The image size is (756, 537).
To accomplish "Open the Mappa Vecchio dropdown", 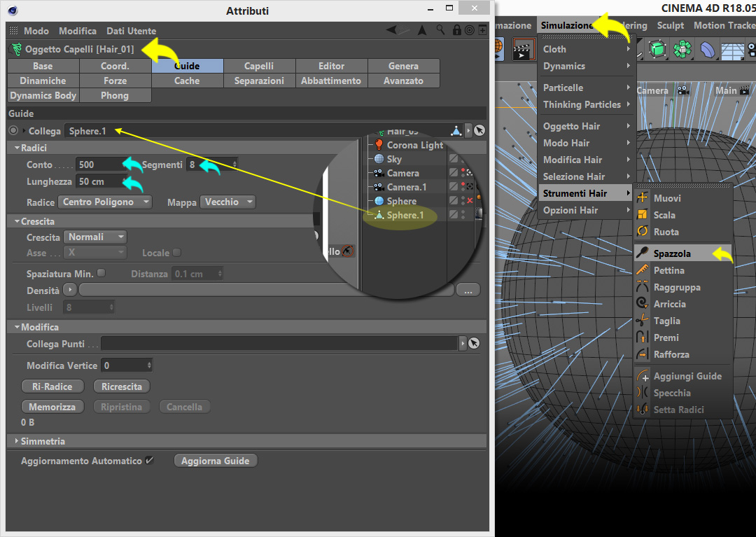I will point(227,202).
